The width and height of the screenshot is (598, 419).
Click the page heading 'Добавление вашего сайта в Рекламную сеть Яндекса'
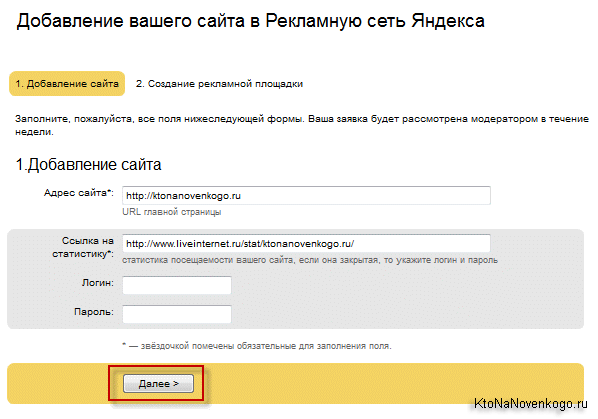pyautogui.click(x=251, y=21)
